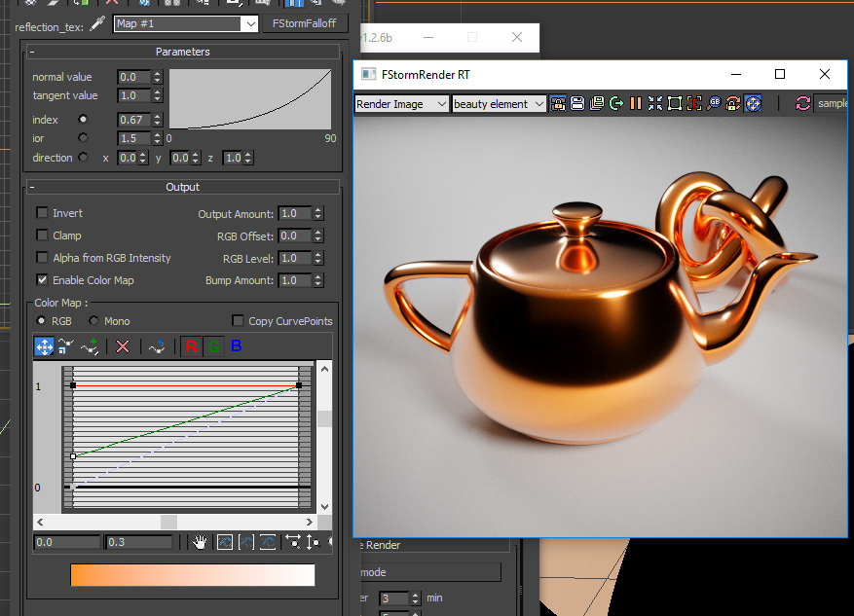Select the Add Point curve tool
Image resolution: width=854 pixels, height=616 pixels.
coord(91,346)
